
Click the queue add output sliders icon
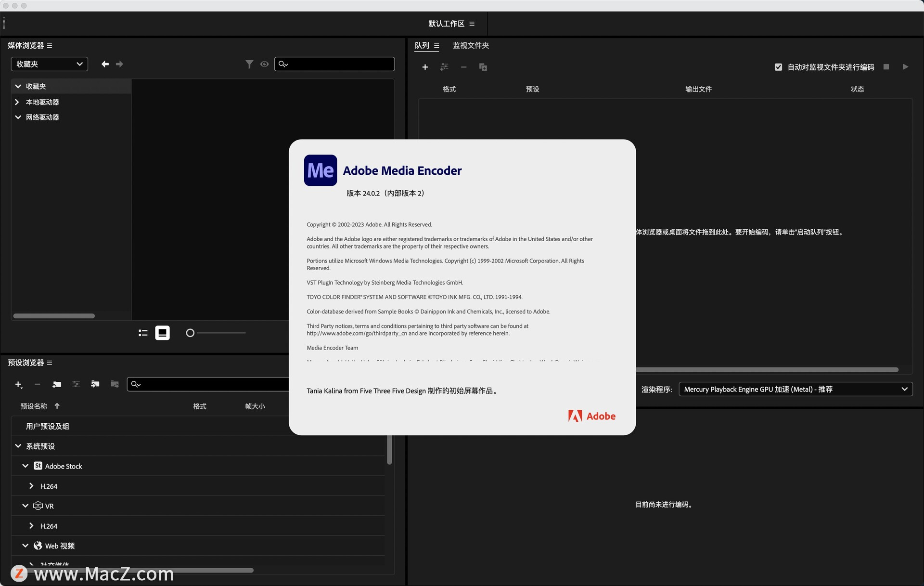(x=444, y=67)
